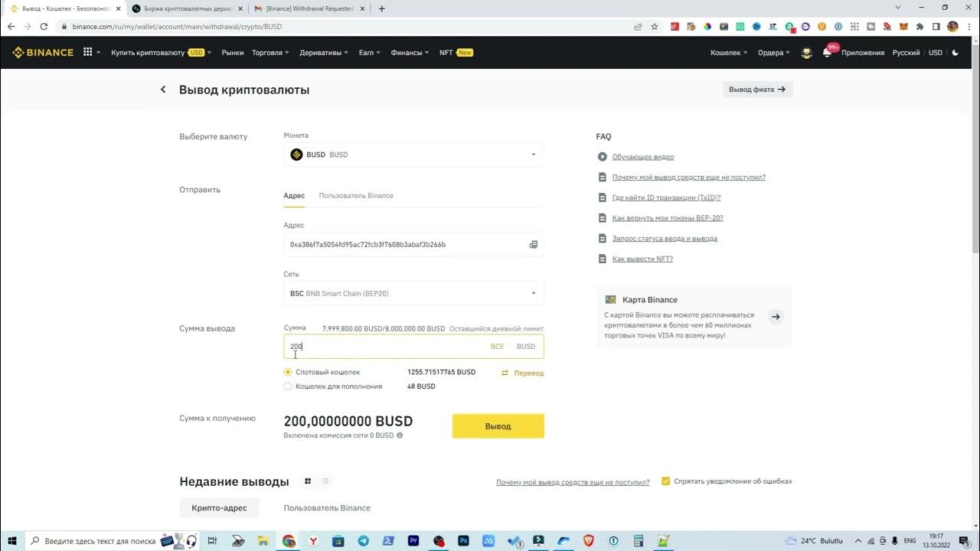Screen dimensions: 980x551
Task: Click the withdrawal address input field
Action: coord(413,245)
